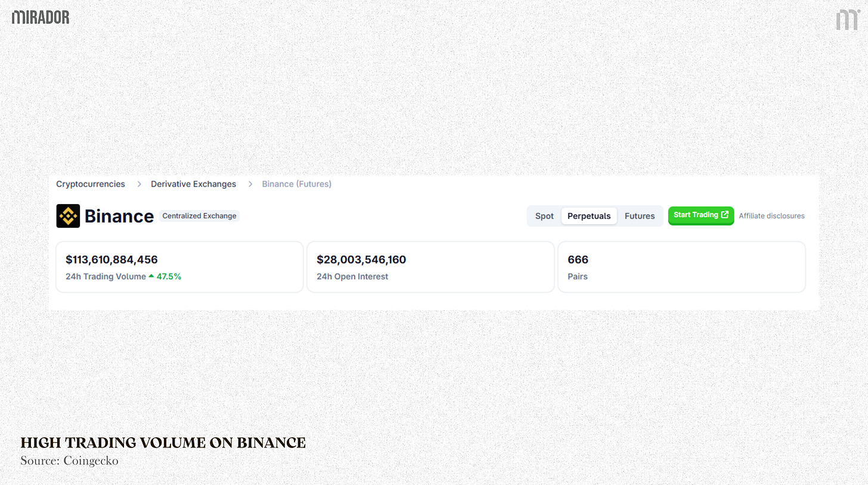Click the Pairs label
868x485 pixels.
(578, 276)
